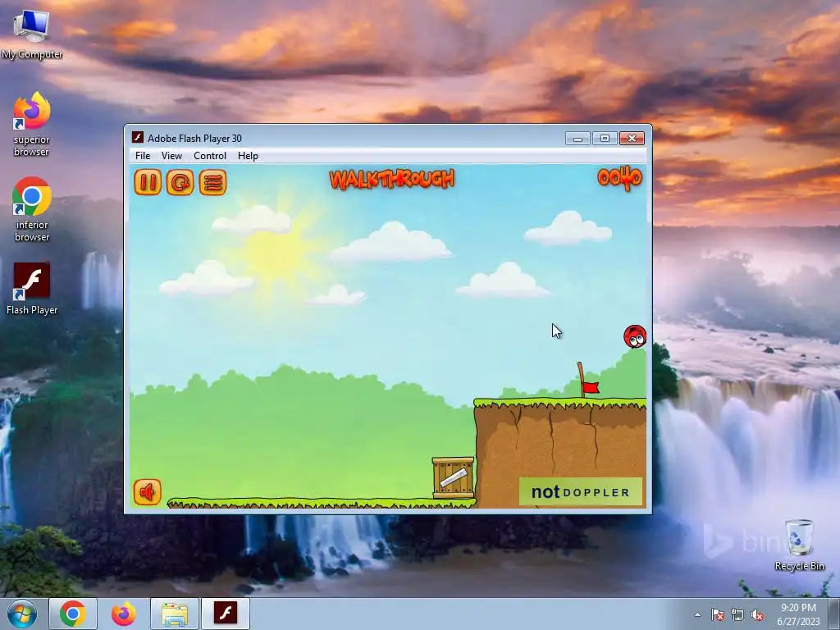Open the File menu in Flash Player

(143, 156)
